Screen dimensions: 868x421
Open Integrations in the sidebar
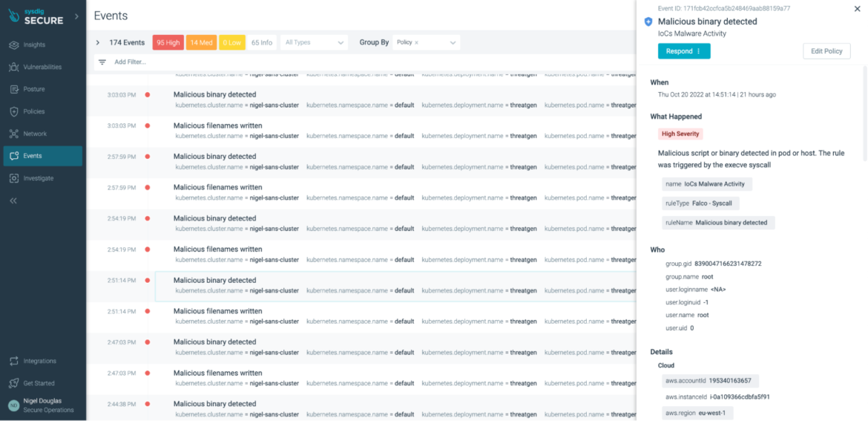coord(42,361)
